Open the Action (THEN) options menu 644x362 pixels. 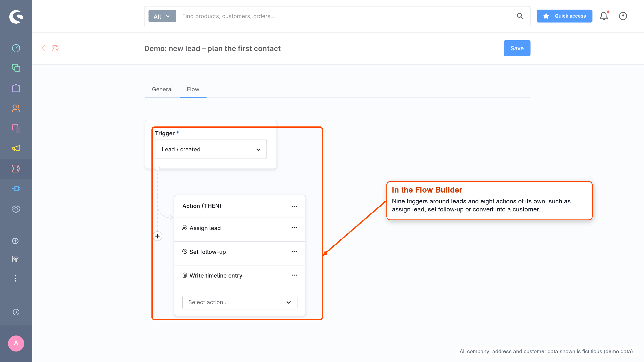click(294, 206)
